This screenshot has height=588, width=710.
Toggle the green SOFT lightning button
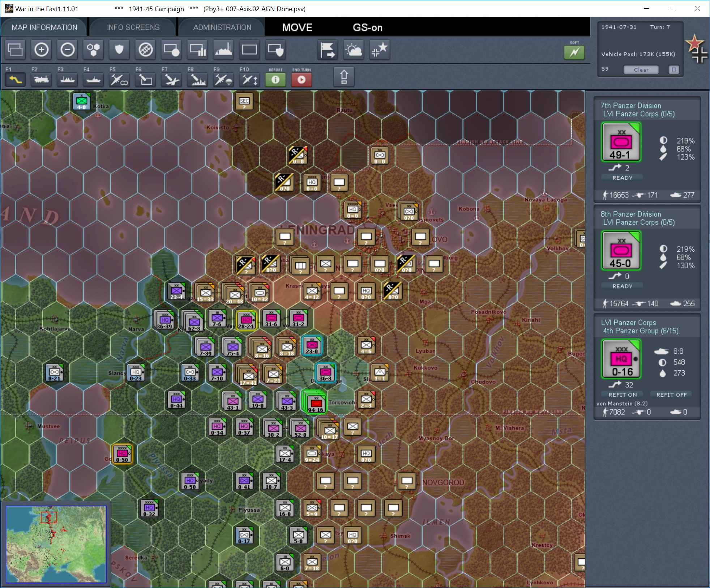(x=574, y=52)
